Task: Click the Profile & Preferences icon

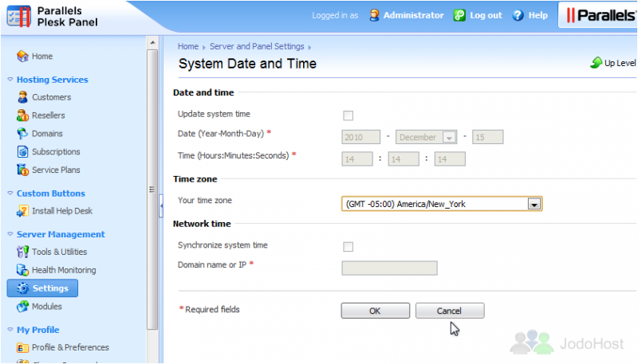Action: (22, 348)
